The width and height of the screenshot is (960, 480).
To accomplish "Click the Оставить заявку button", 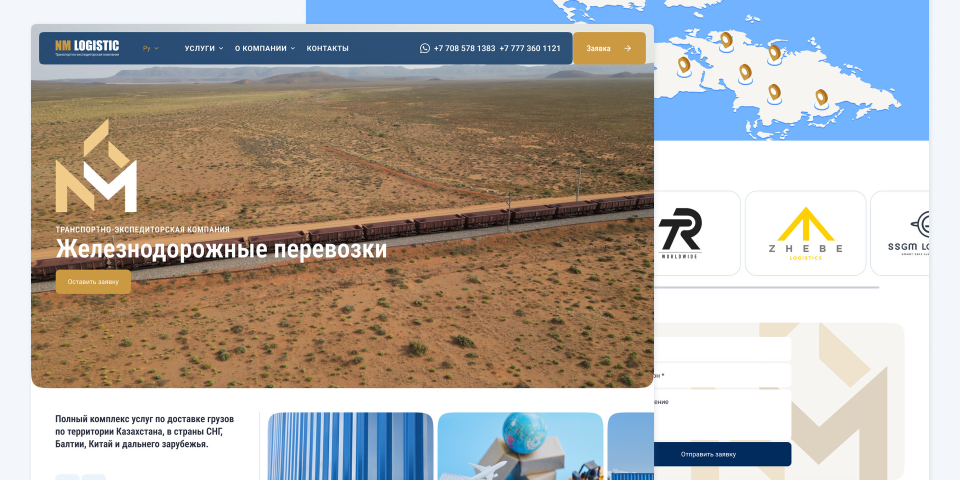I will coord(93,282).
